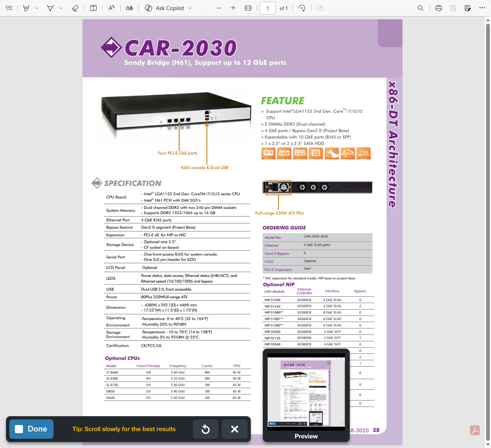This screenshot has height=448, width=491.
Task: Open the more options ellipsis menu
Action: pos(482,8)
